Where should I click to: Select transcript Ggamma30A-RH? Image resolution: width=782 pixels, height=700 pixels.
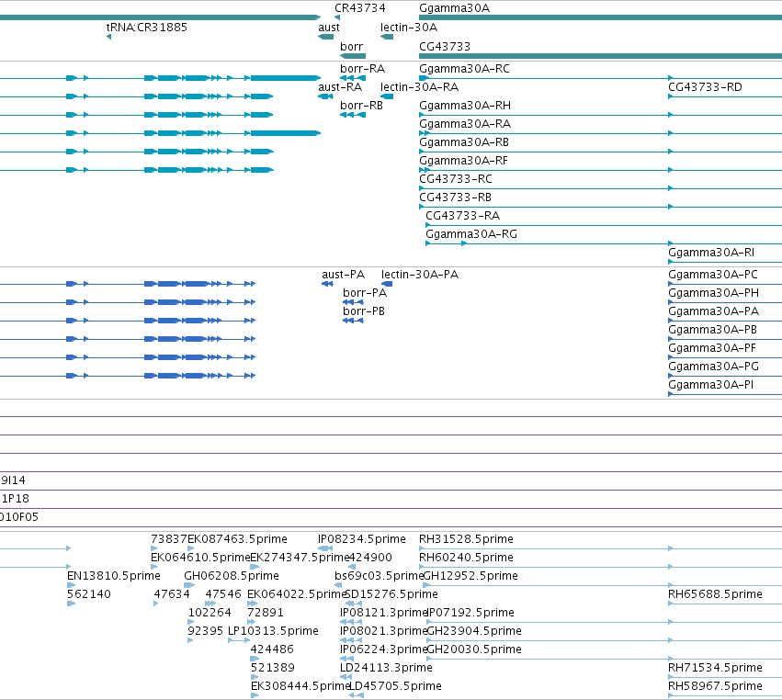[465, 106]
